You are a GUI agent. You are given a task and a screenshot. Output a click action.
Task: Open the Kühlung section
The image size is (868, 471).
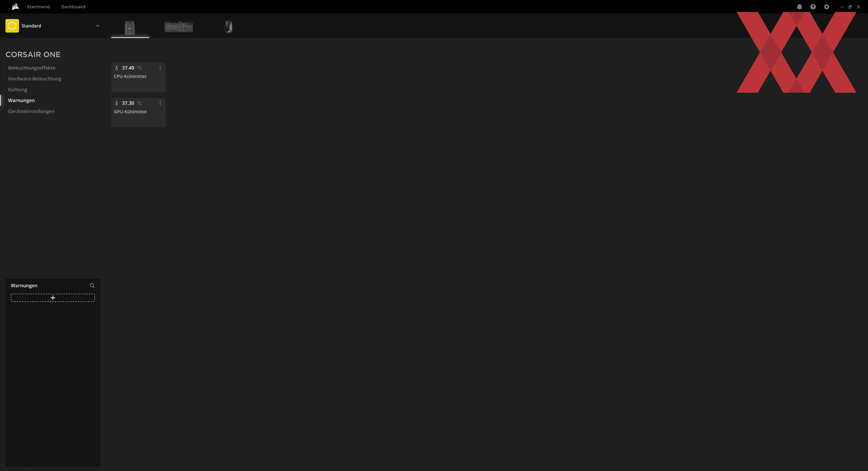(18, 90)
